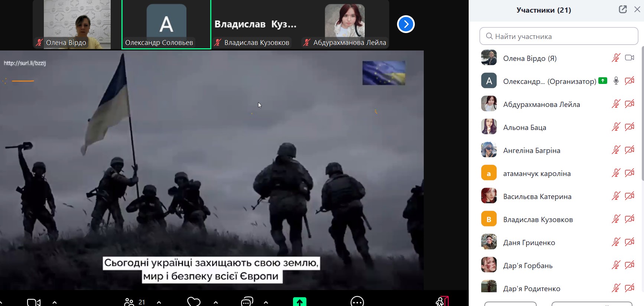Click muted mic icon on Владислав Кузовков tile

[218, 42]
